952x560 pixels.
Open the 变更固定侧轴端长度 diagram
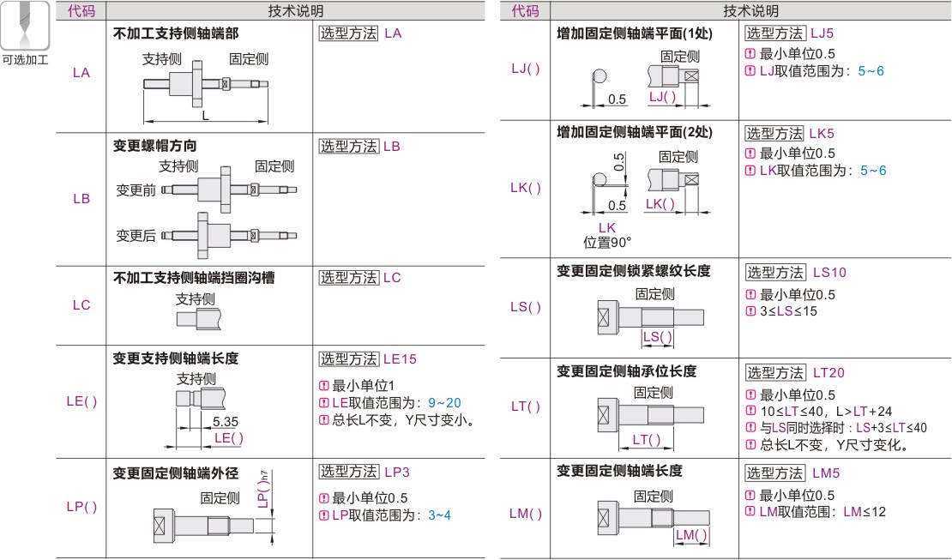654,522
